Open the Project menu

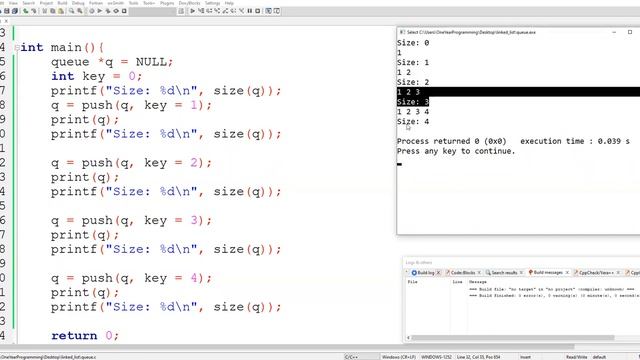coord(46,3)
